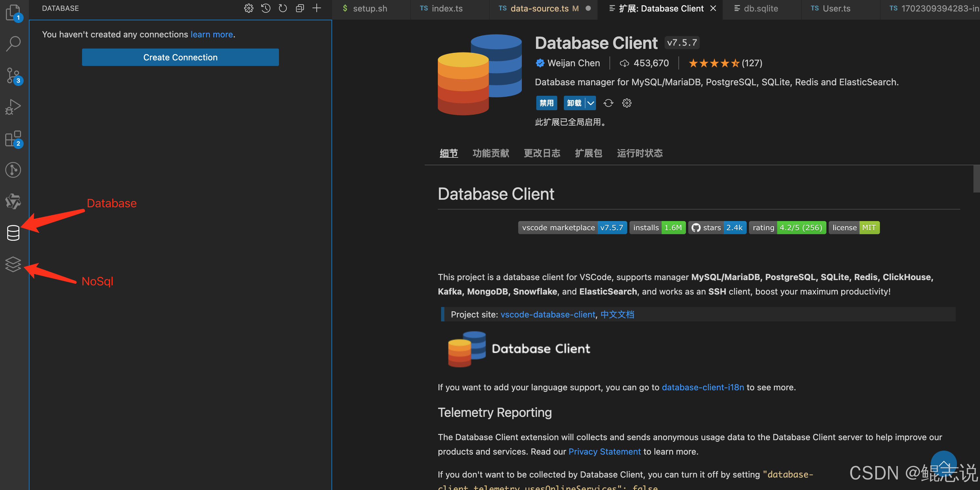This screenshot has width=980, height=490.
Task: Click the reload icon beside the uninstall button
Action: click(608, 103)
